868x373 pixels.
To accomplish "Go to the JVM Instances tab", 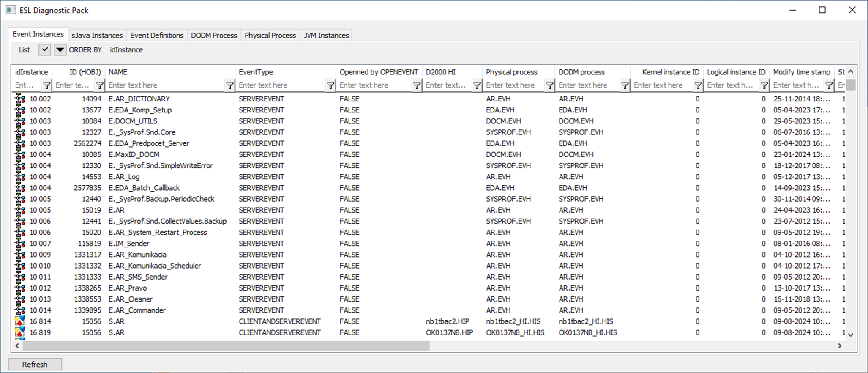I will click(x=326, y=36).
